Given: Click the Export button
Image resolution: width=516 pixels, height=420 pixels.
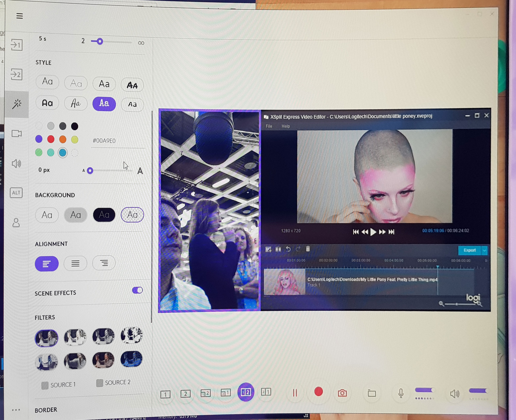Looking at the screenshot, I should click(x=469, y=250).
